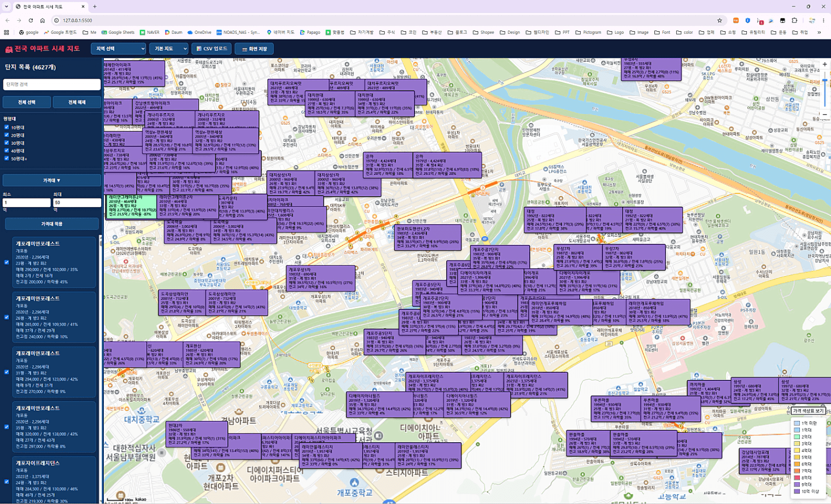The image size is (831, 504).
Task: Open the Shopee bookmark folder
Action: (x=483, y=32)
